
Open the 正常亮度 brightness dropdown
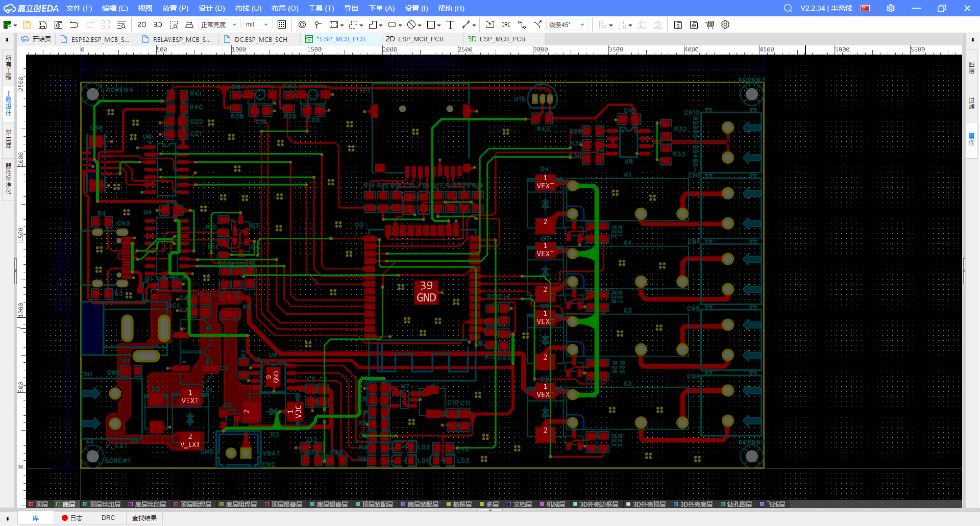(218, 24)
